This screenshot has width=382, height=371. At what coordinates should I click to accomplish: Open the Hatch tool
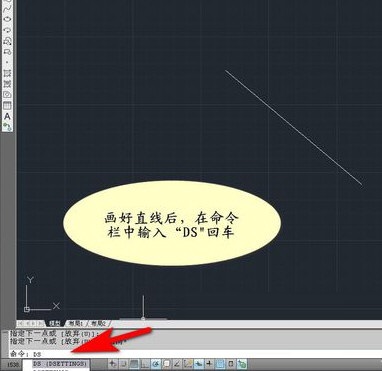click(7, 73)
